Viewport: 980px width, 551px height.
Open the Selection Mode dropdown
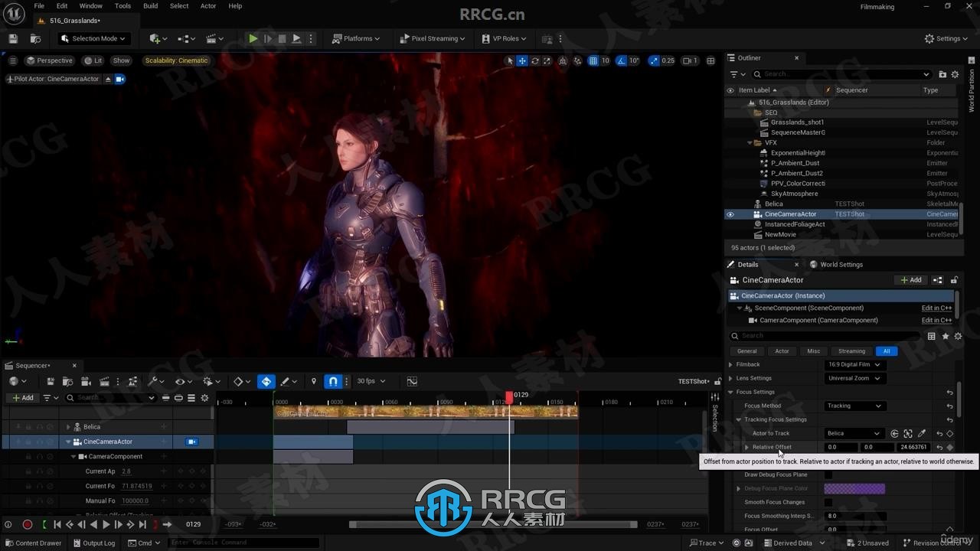click(93, 38)
